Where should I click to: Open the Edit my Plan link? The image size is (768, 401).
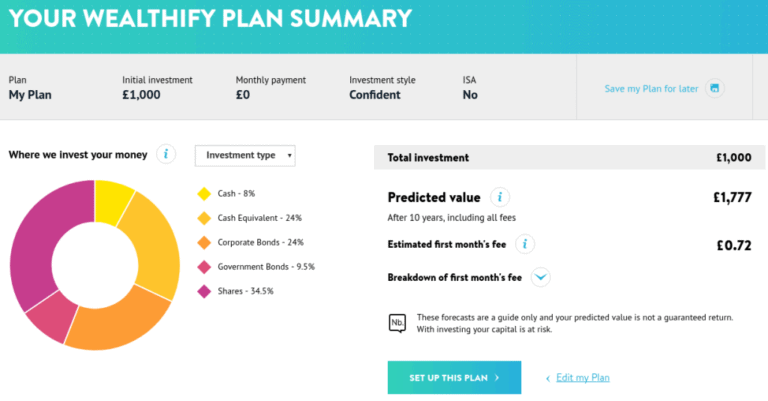pos(582,377)
